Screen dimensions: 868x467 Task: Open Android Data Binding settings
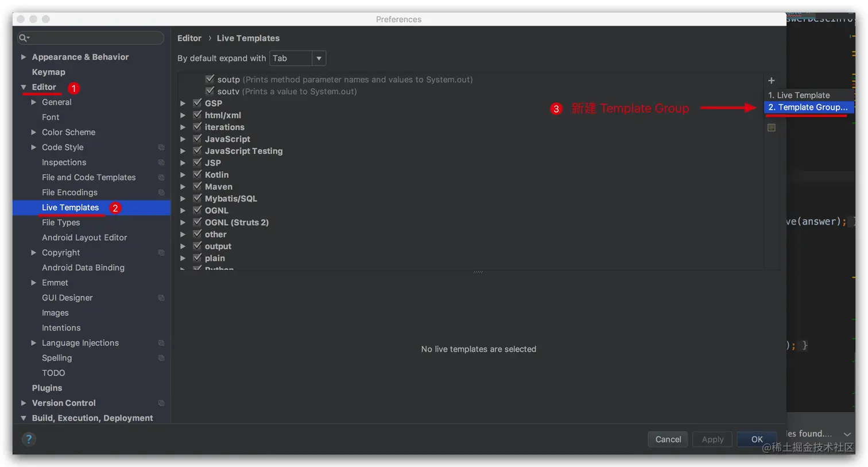pos(83,268)
